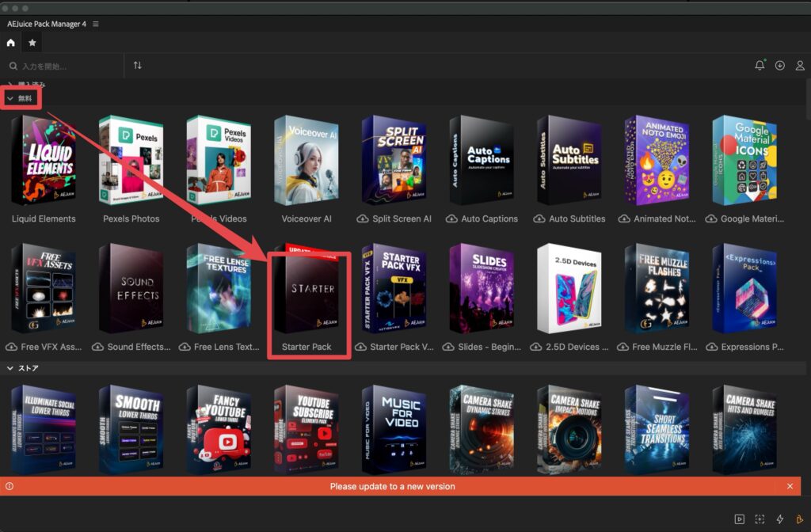Download 2.5D Devices cloud icon
This screenshot has height=532, width=811.
[x=536, y=347]
